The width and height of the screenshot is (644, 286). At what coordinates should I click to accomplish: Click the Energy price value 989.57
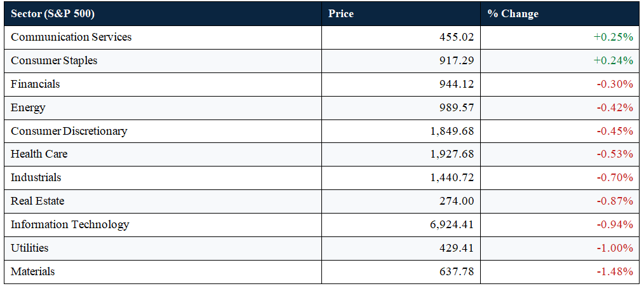pyautogui.click(x=456, y=107)
